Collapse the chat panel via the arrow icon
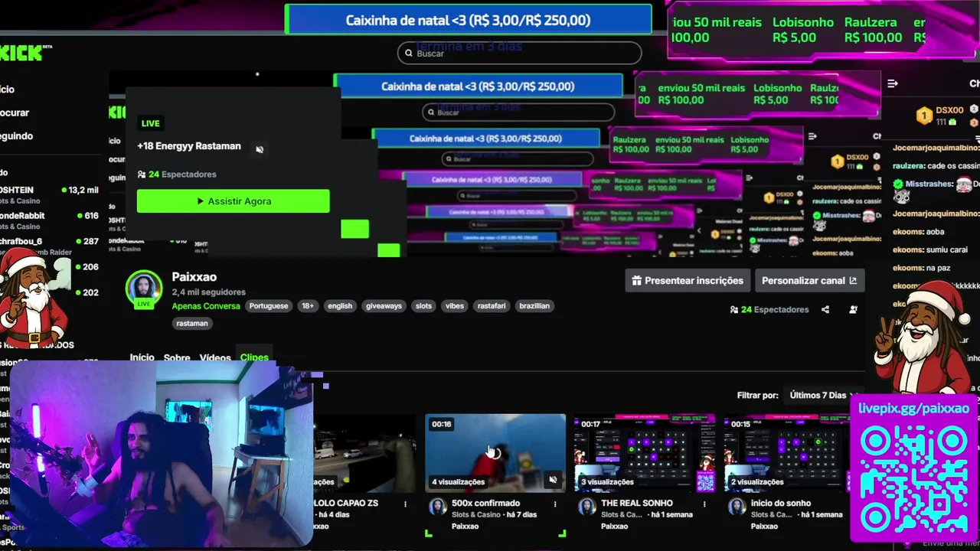This screenshot has width=980, height=551. tap(892, 83)
